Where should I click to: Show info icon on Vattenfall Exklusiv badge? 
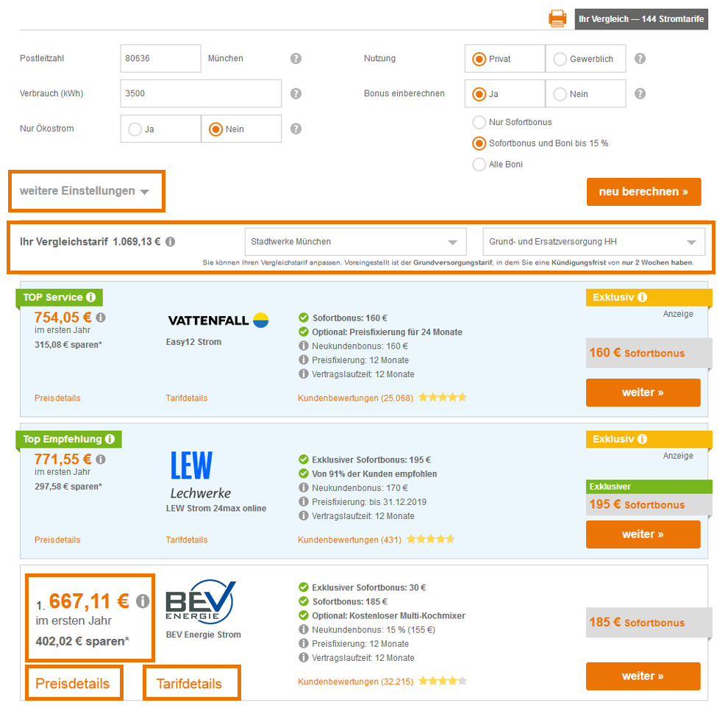[642, 297]
